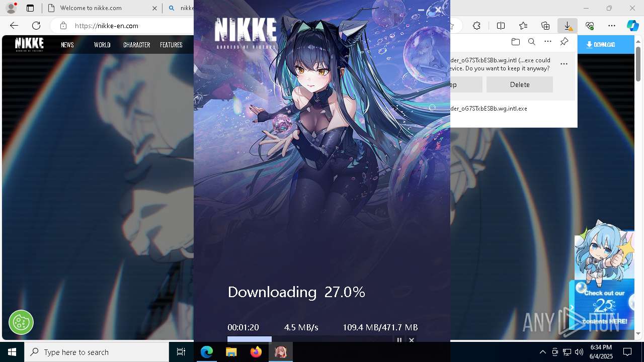Open cookie settings green icon
Screen dimensions: 644x362
(21, 322)
